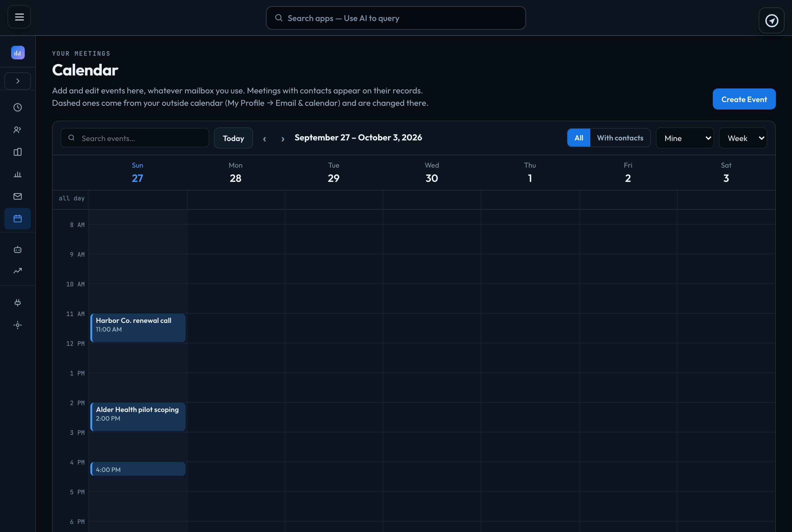792x532 pixels.
Task: Open the Mine dropdown
Action: point(685,138)
